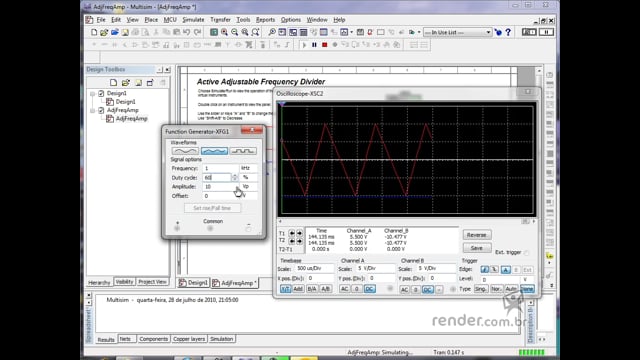The image size is (640, 360).
Task: Click the Channel A Scale field
Action: tap(375, 269)
